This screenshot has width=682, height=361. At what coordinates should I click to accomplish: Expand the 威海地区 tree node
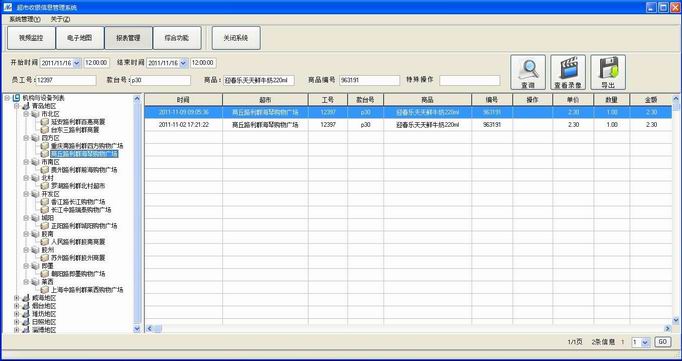pyautogui.click(x=17, y=298)
